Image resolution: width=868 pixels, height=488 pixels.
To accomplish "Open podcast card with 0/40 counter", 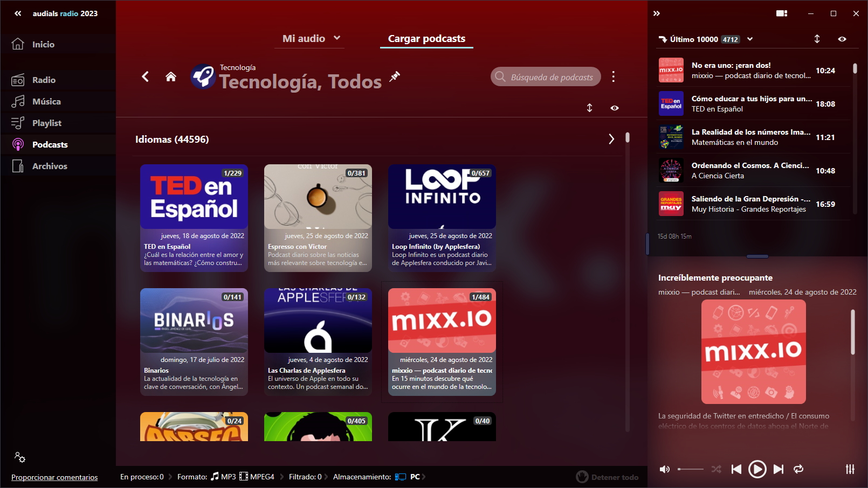I will pyautogui.click(x=442, y=427).
